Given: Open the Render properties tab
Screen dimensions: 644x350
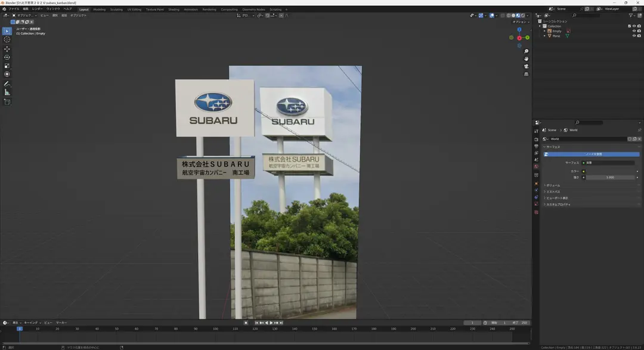Looking at the screenshot, I should coord(537,140).
